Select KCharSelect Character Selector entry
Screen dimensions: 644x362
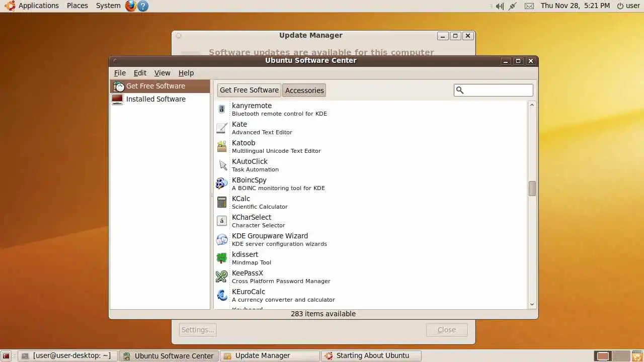click(371, 221)
